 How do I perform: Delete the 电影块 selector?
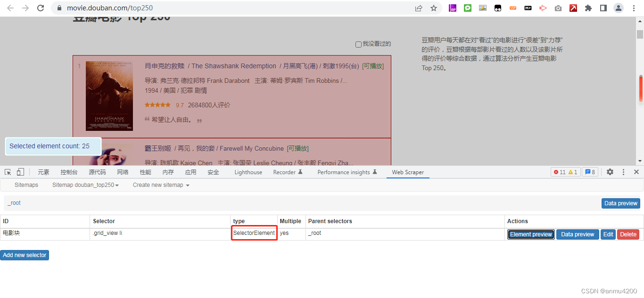628,234
